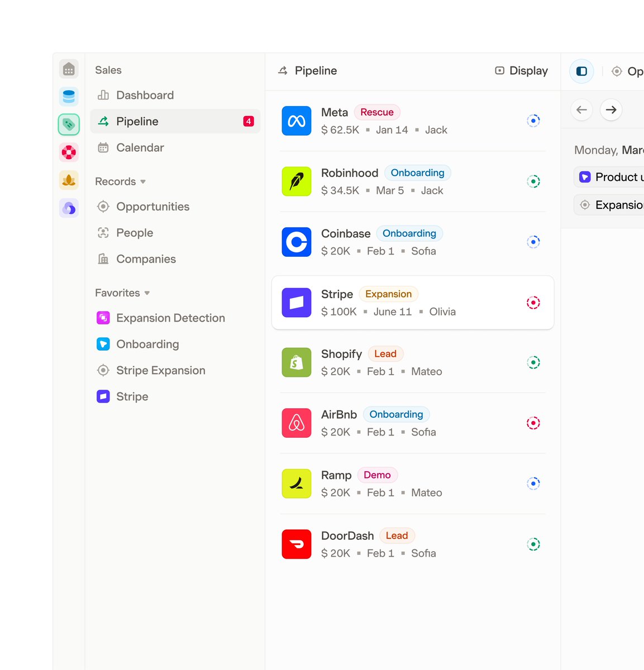Go back with the left arrow button
The width and height of the screenshot is (644, 670).
[581, 110]
